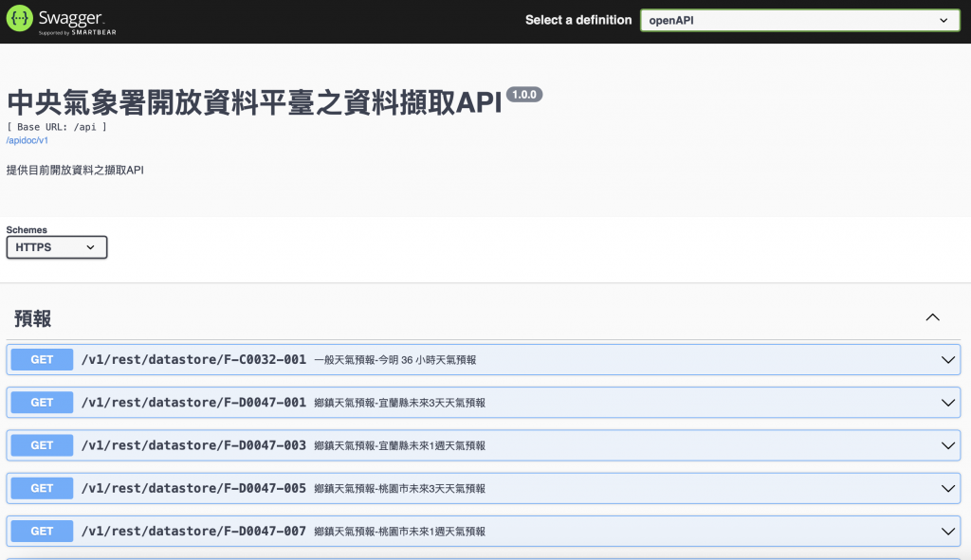Open the HTTPS schemes dropdown

point(56,247)
